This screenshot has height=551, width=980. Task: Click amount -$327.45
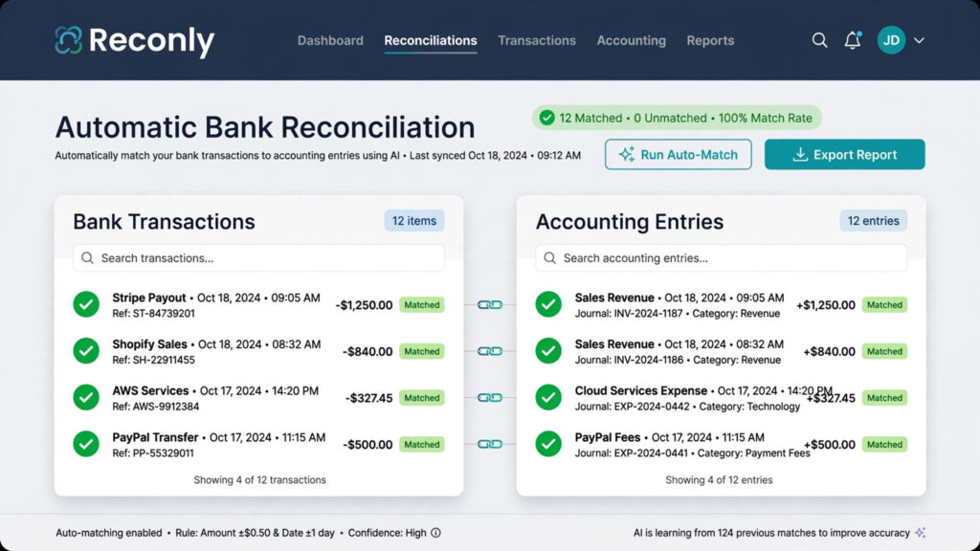368,398
